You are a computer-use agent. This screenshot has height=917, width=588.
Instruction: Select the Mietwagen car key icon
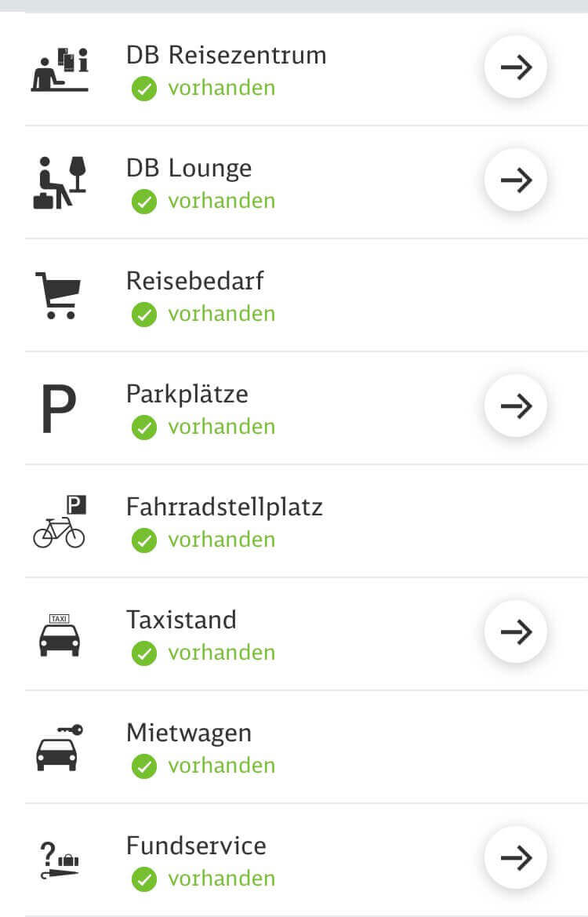tap(59, 748)
